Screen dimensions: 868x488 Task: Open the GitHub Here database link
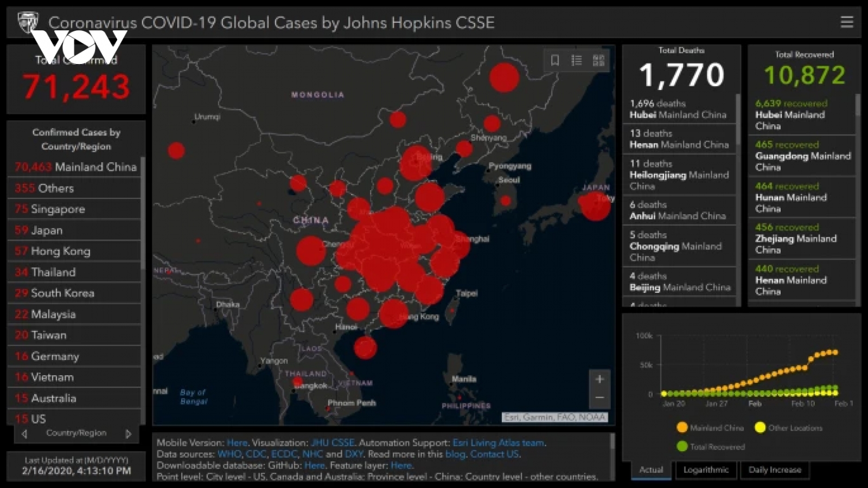(314, 465)
